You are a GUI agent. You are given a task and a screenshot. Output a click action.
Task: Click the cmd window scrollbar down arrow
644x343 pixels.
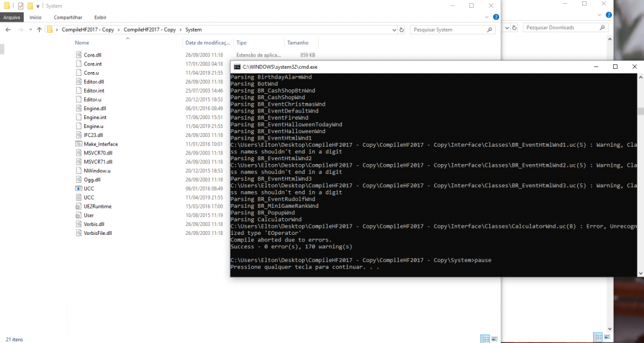tap(639, 272)
